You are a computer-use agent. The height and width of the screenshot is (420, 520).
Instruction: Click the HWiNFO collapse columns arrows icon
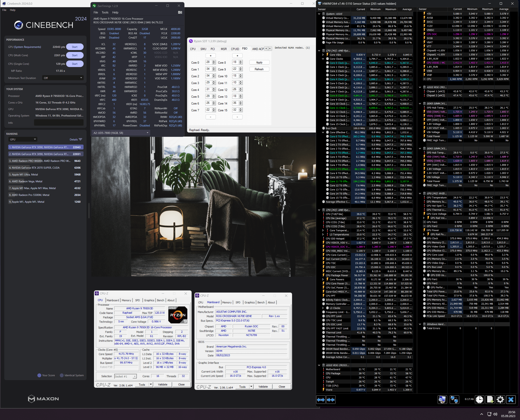pyautogui.click(x=331, y=400)
